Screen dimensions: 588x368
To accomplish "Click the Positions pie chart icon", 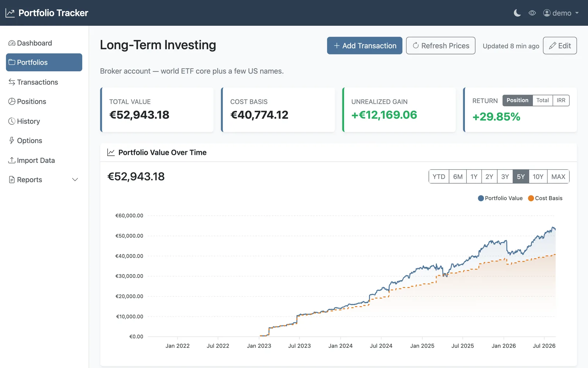I will tap(12, 102).
